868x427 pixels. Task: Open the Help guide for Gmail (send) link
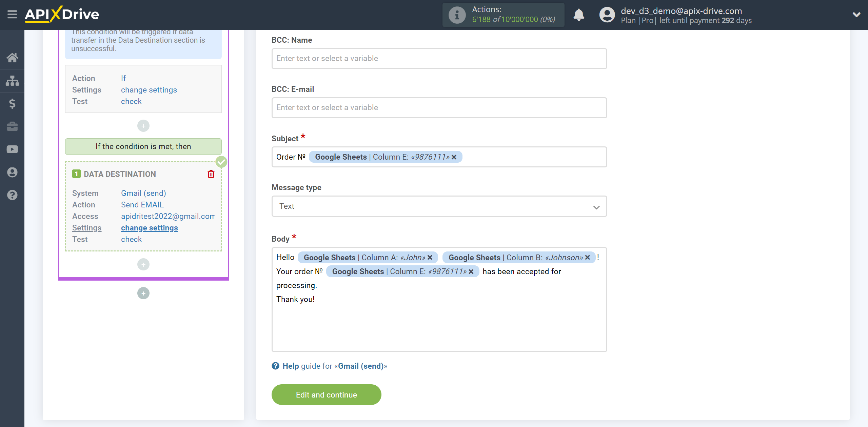click(x=335, y=366)
